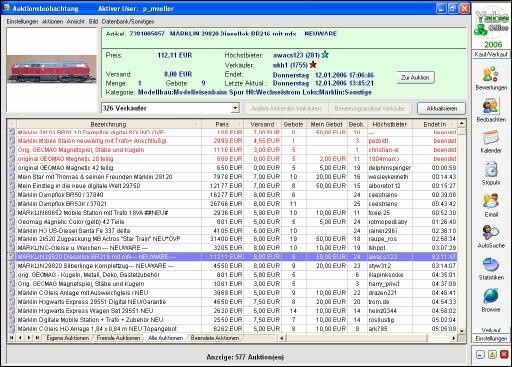
Task: Select the highlighted 'MÄRKLIN 29820 Diesellok BR216' row
Action: click(x=232, y=257)
